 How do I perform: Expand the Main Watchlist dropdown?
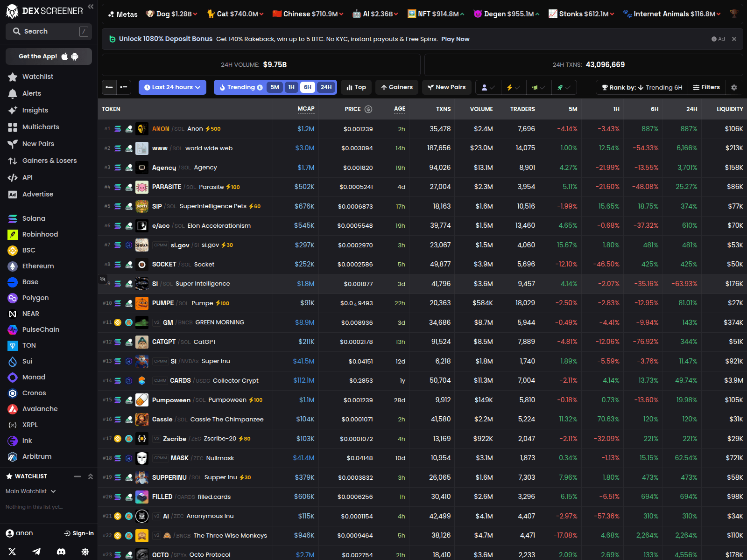click(31, 491)
